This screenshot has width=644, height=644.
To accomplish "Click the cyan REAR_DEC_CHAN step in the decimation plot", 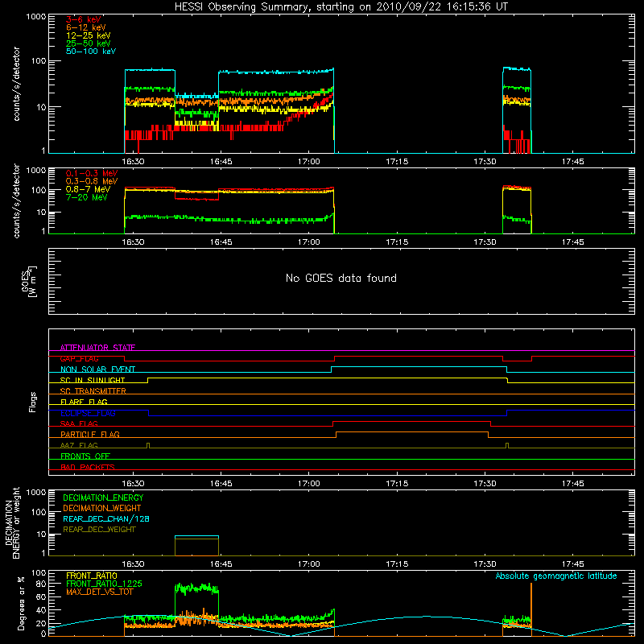I will pyautogui.click(x=196, y=536).
